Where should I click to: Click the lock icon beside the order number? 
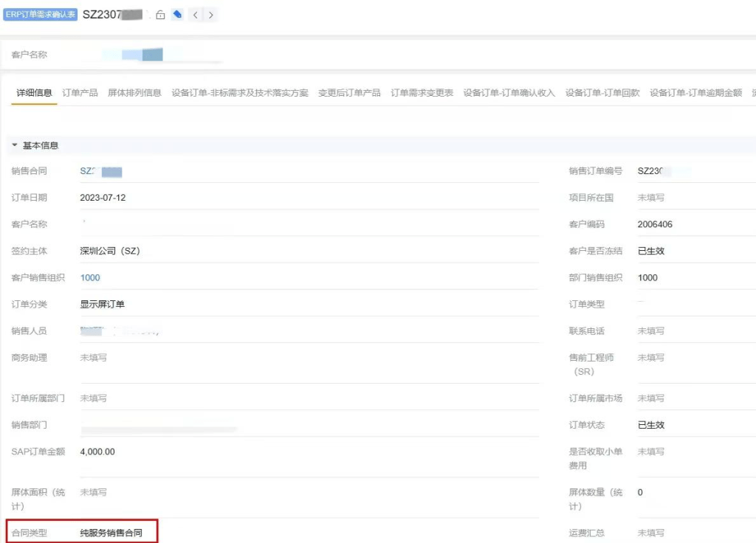click(160, 15)
